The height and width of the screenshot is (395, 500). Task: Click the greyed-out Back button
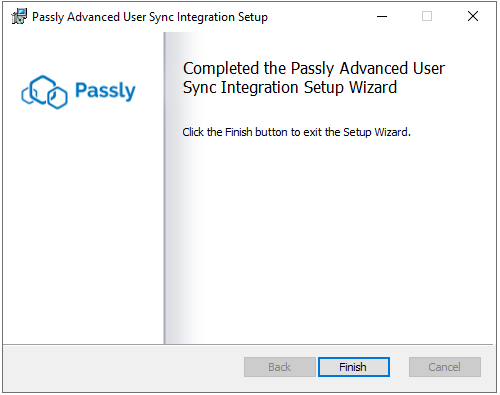click(279, 367)
